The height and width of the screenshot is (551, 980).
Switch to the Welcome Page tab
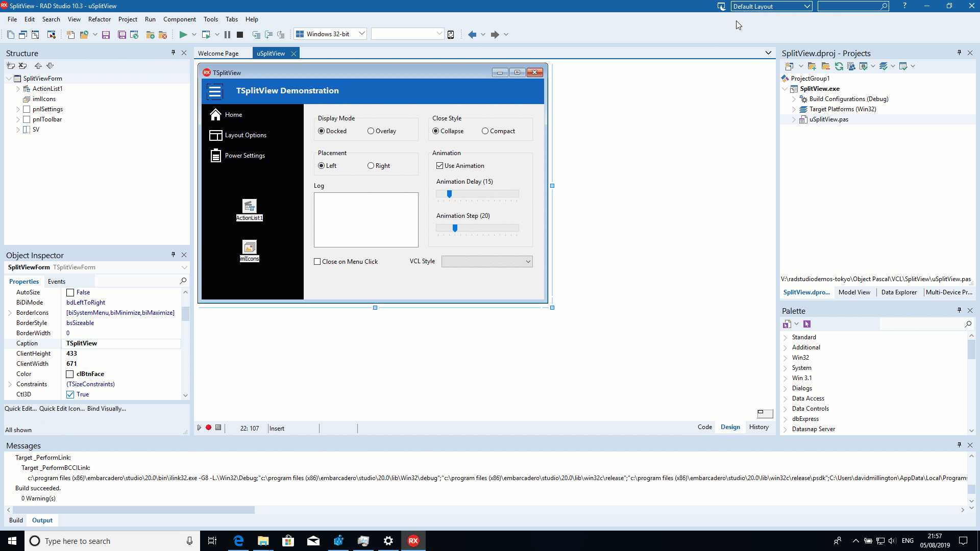click(x=218, y=54)
